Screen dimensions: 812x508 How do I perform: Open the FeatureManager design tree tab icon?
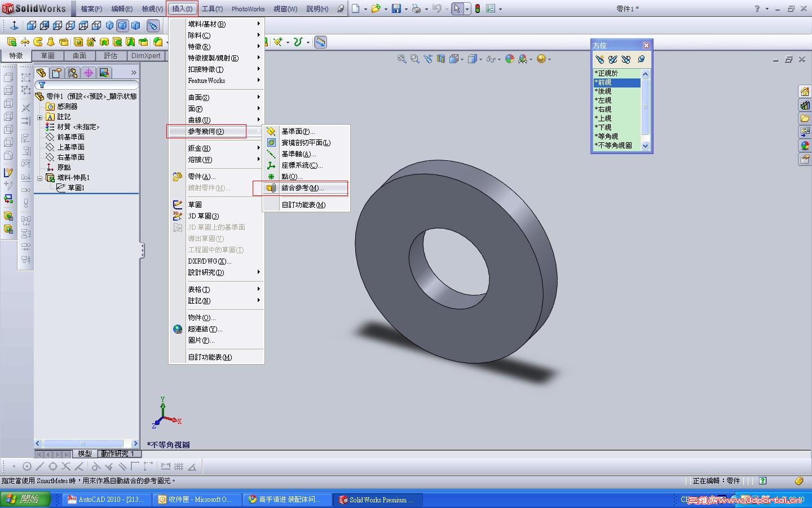point(41,73)
